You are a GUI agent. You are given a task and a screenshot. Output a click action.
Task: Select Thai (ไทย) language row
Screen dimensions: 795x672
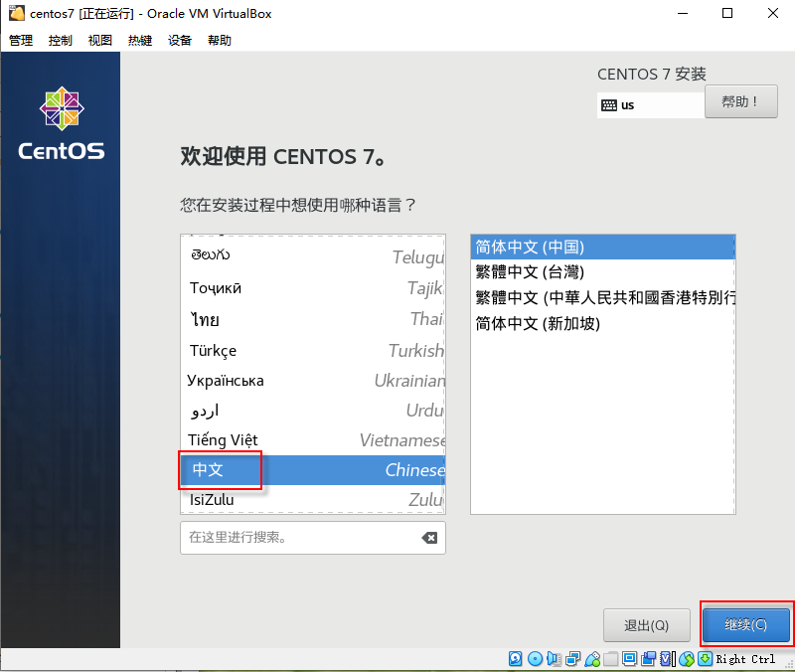(x=313, y=319)
